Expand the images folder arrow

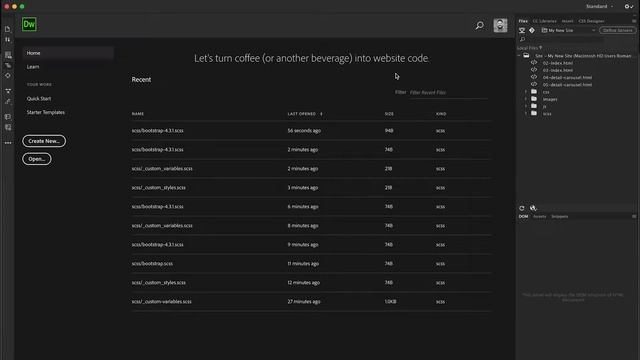click(526, 99)
